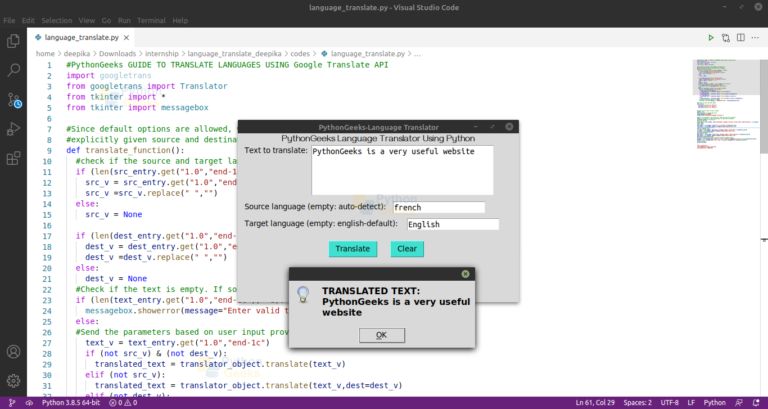This screenshot has height=409, width=768.
Task: Click the 'home' breadcrumb segment
Action: tap(45, 54)
